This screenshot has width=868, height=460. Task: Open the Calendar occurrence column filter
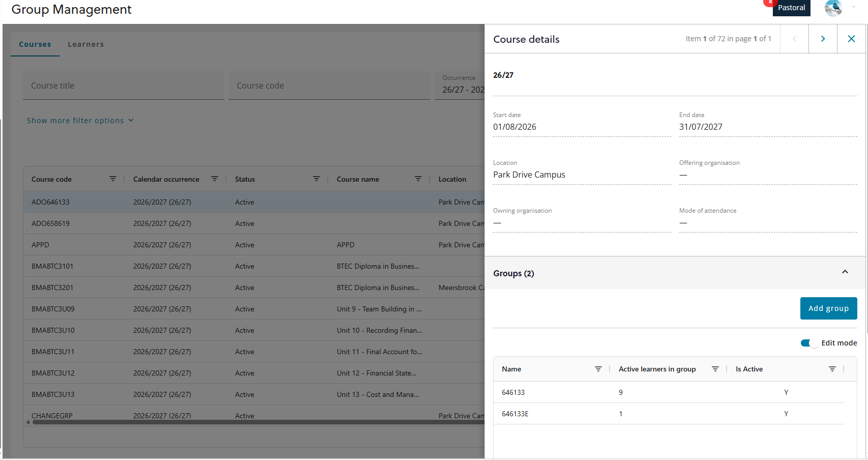(x=215, y=179)
